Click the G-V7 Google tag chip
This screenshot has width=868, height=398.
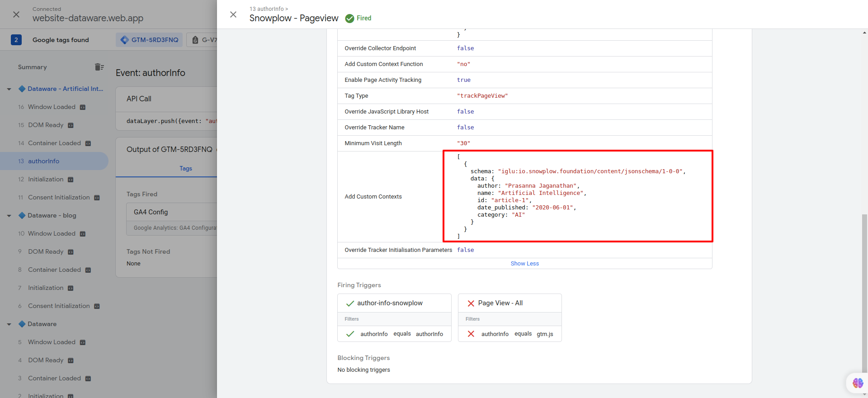coord(203,40)
